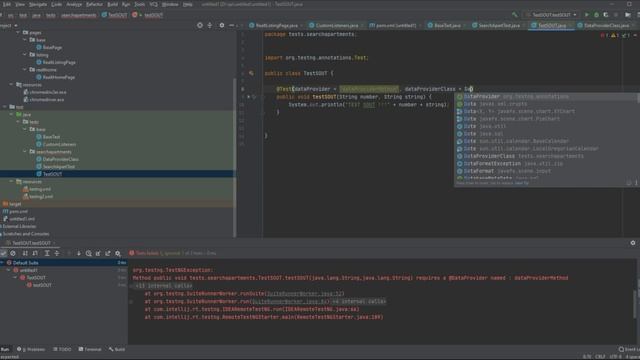The image size is (640, 360).
Task: Collapse all test results icon
Action: (x=57, y=253)
